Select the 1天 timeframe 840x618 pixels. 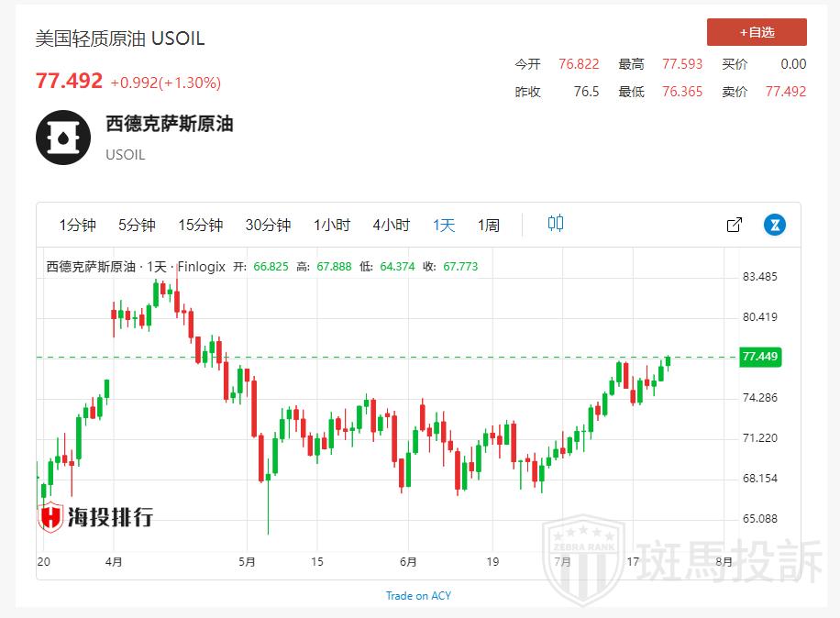(444, 225)
